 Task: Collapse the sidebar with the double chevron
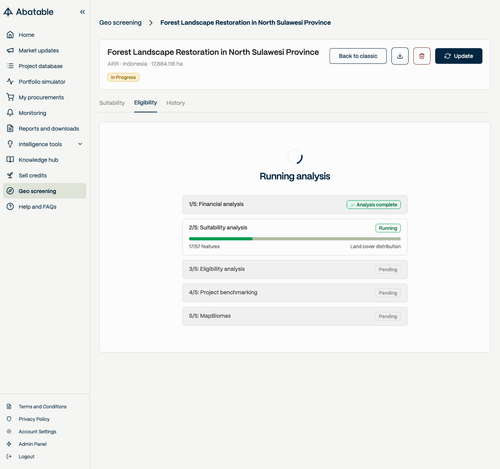[82, 12]
